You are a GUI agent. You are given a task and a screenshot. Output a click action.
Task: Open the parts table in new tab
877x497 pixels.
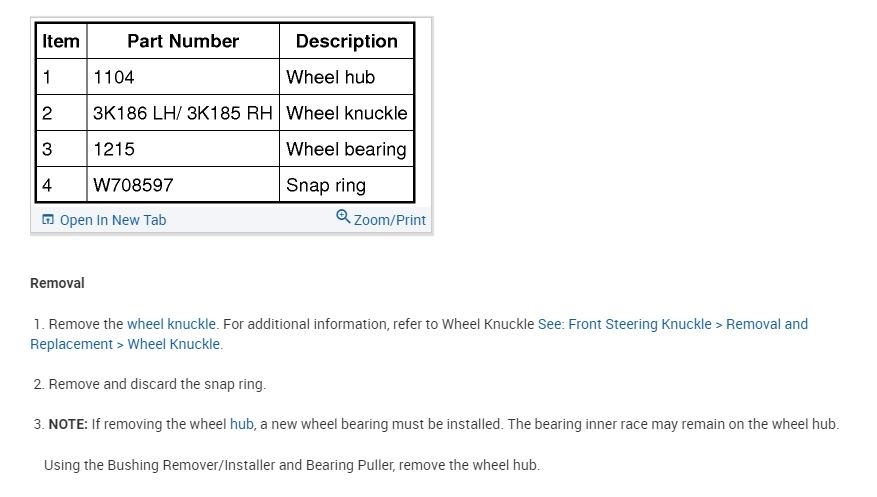click(x=112, y=220)
